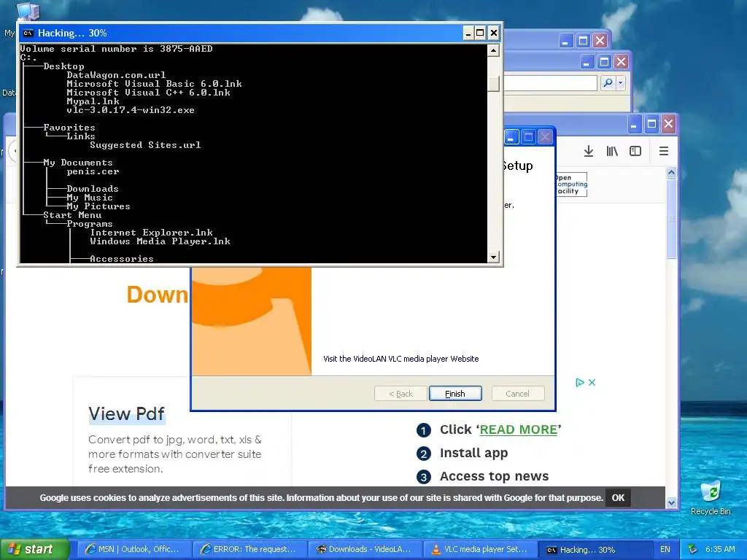Click the AdChoices triangle icon on the ad
The height and width of the screenshot is (560, 747).
580,382
